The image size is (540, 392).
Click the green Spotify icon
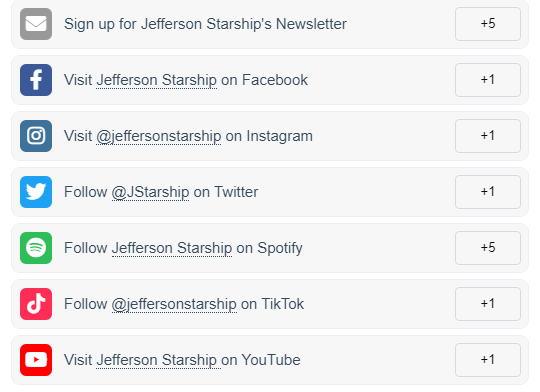coord(36,248)
